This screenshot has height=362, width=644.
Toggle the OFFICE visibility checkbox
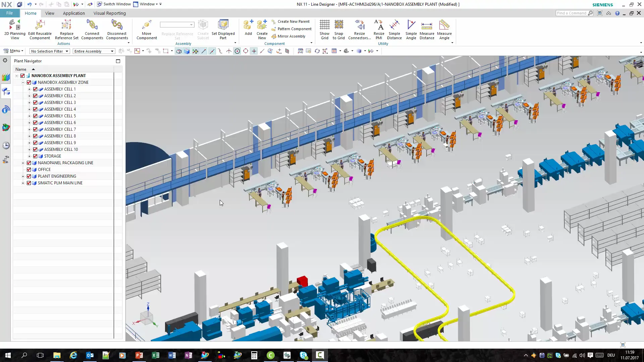pyautogui.click(x=29, y=170)
